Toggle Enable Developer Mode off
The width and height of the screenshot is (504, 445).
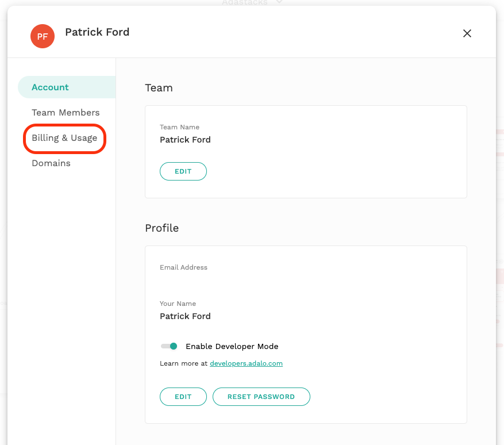tap(170, 346)
